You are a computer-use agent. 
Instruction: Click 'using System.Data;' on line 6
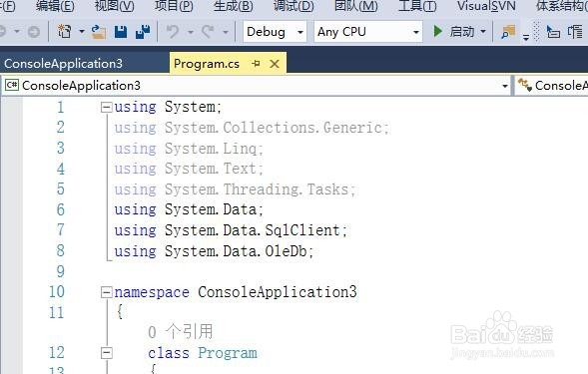click(189, 209)
